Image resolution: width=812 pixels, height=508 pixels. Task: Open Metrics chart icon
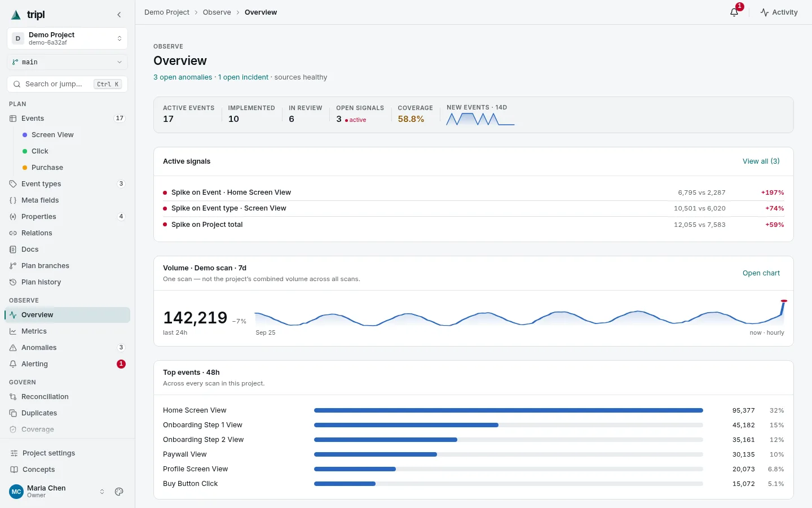point(13,331)
